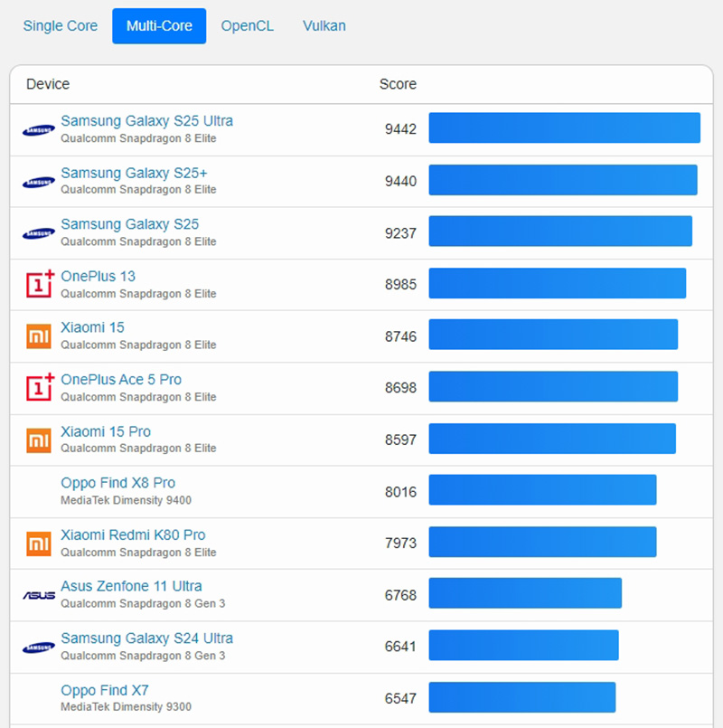Click the score bar for OnePlus 13
Image resolution: width=723 pixels, height=728 pixels.
pos(557,283)
